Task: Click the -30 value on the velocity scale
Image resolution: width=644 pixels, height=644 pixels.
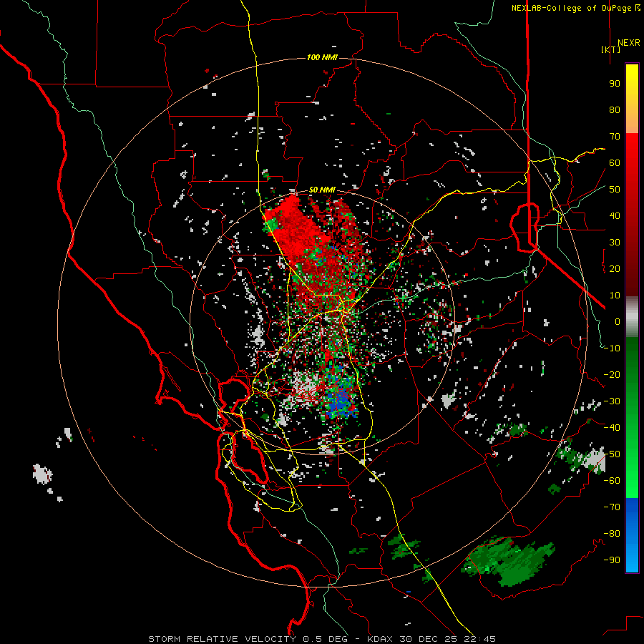Action: click(x=612, y=401)
